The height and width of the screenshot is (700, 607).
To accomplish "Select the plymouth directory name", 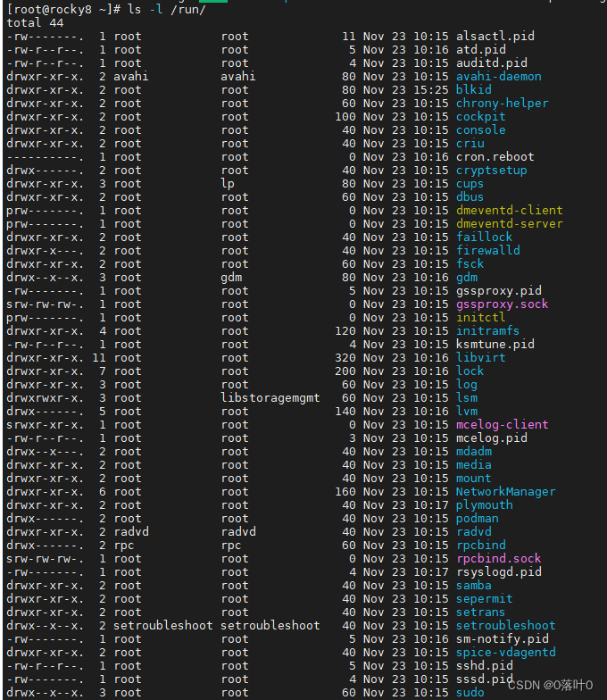I will point(484,505).
